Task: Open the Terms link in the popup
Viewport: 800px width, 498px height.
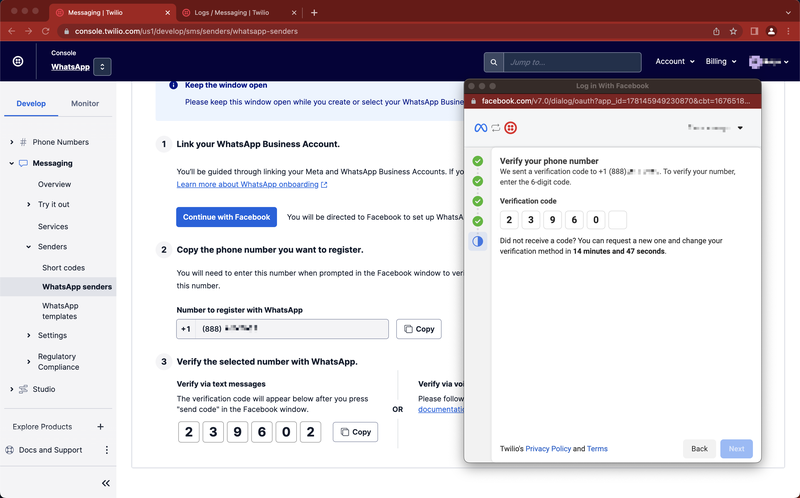Action: [x=597, y=449]
